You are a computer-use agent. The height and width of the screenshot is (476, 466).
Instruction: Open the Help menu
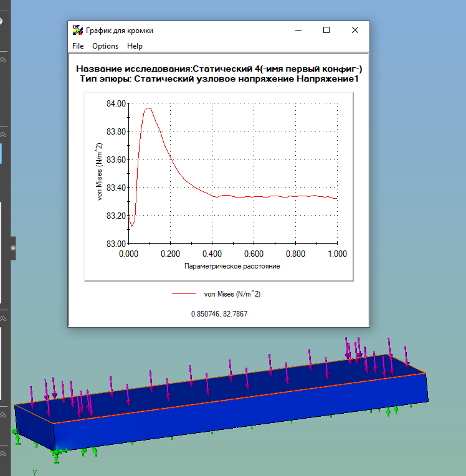click(135, 46)
